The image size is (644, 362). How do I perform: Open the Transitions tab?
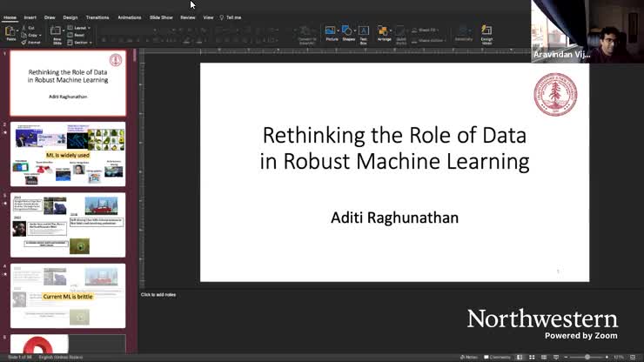coord(97,17)
